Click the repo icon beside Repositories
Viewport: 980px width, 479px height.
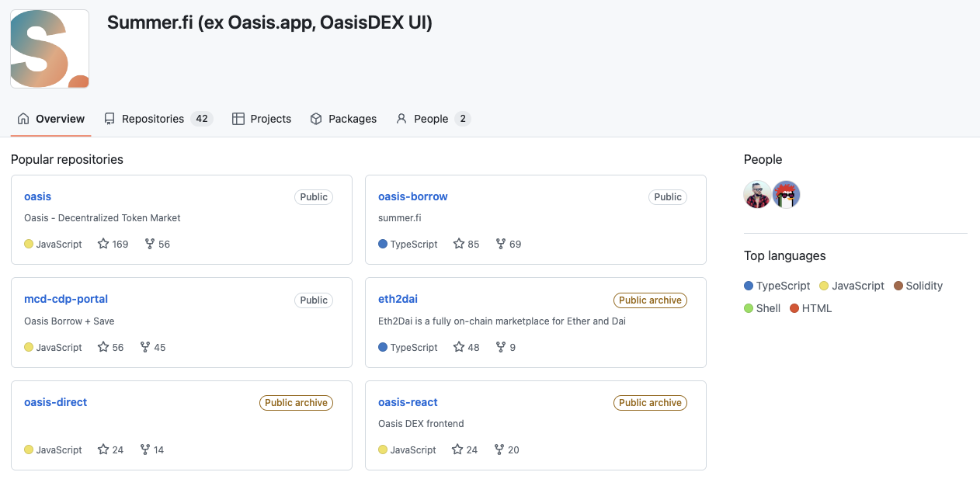click(x=109, y=119)
